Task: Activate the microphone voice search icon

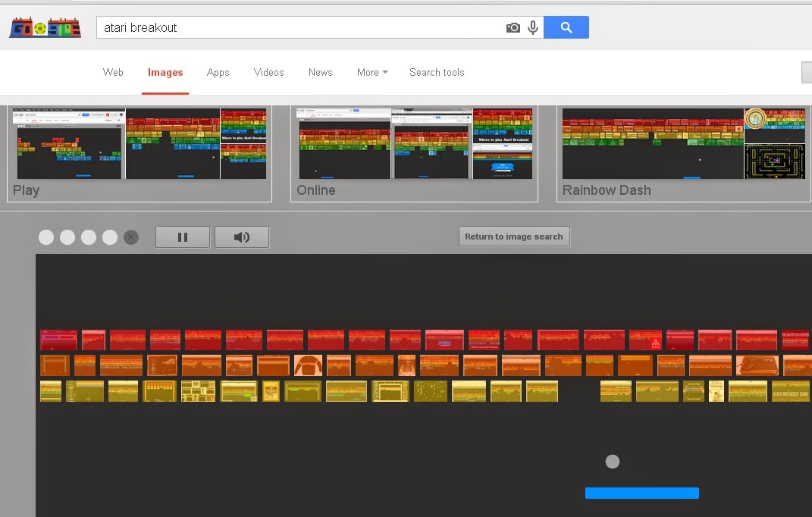Action: click(533, 28)
